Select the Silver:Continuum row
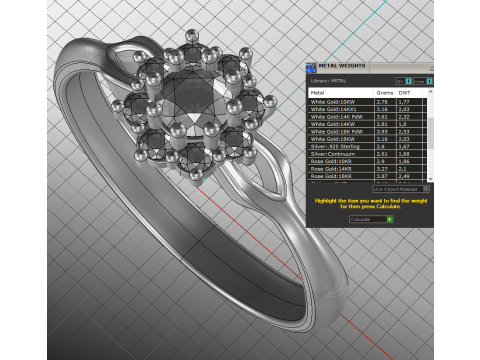The width and height of the screenshot is (480, 360). coord(367,154)
